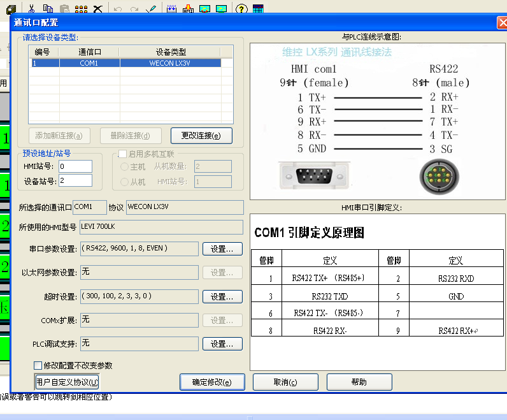Image resolution: width=507 pixels, height=420 pixels.
Task: Open PLC调试支持 settings button
Action: click(x=222, y=344)
